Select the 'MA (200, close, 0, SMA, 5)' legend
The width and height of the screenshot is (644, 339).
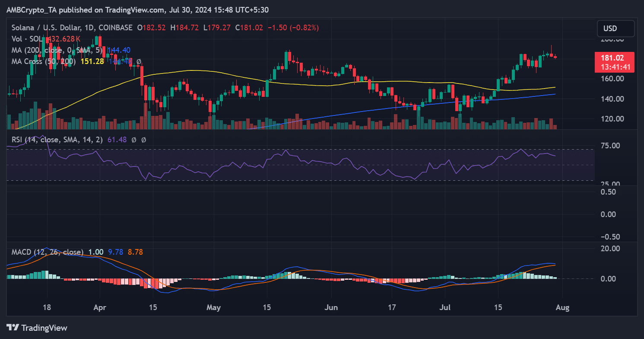[x=57, y=50]
